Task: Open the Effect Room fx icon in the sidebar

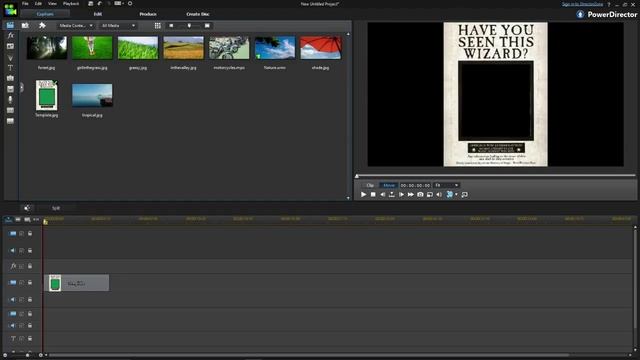Action: 11,36
